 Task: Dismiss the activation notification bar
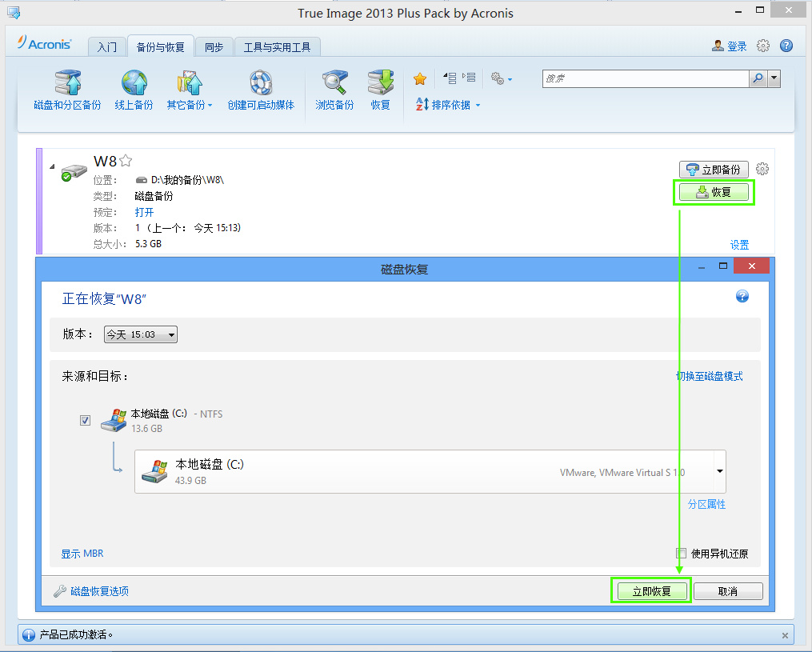pyautogui.click(x=785, y=635)
